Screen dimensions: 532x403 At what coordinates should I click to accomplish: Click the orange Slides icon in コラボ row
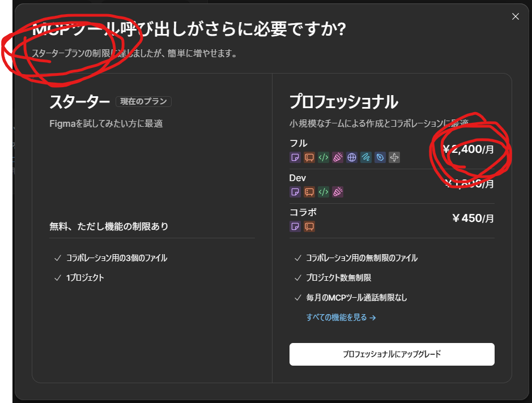309,226
